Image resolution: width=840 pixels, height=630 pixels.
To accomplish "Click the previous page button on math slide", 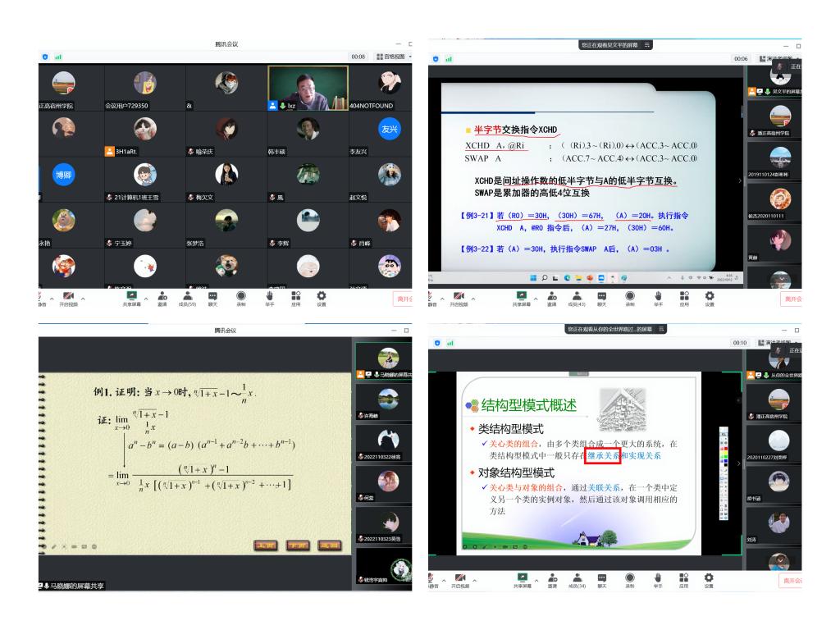I will coord(264,545).
